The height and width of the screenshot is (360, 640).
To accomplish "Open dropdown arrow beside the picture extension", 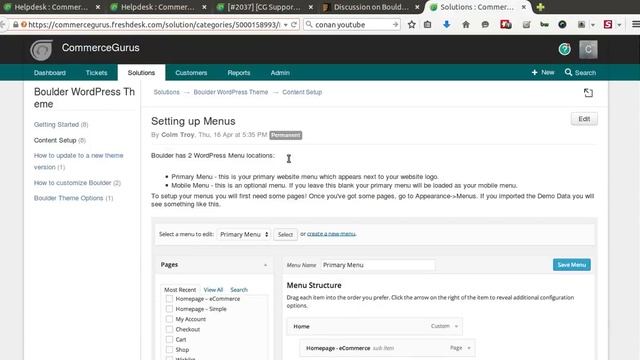I will click(x=593, y=25).
